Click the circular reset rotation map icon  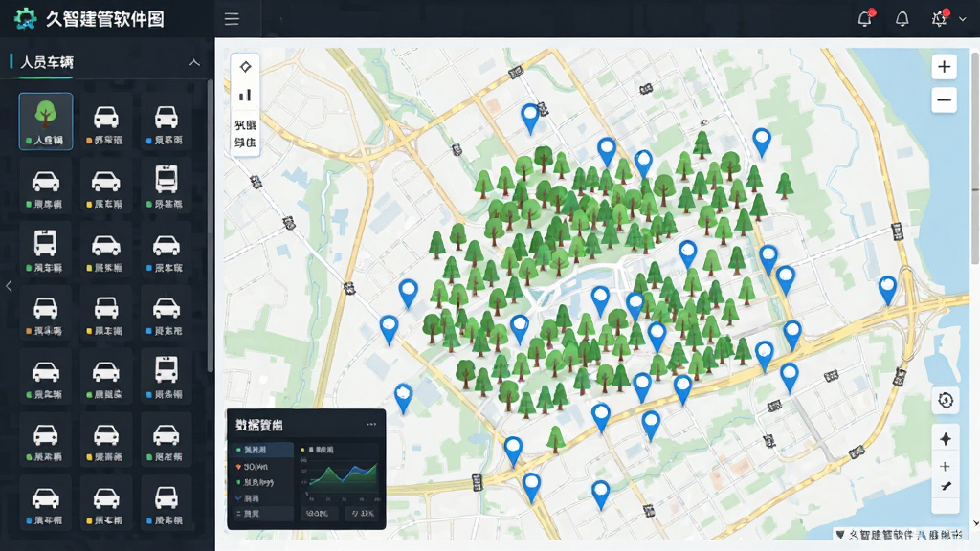[x=946, y=400]
